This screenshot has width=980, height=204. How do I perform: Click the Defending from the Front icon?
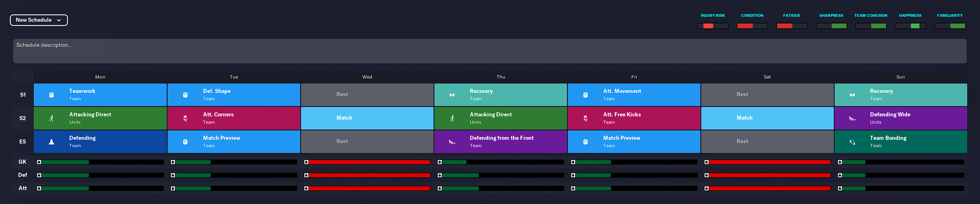click(452, 142)
